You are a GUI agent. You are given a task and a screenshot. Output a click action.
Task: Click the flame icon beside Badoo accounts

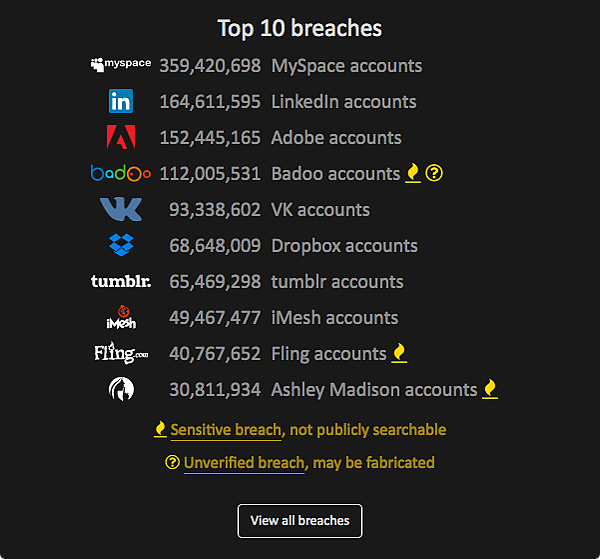click(412, 173)
